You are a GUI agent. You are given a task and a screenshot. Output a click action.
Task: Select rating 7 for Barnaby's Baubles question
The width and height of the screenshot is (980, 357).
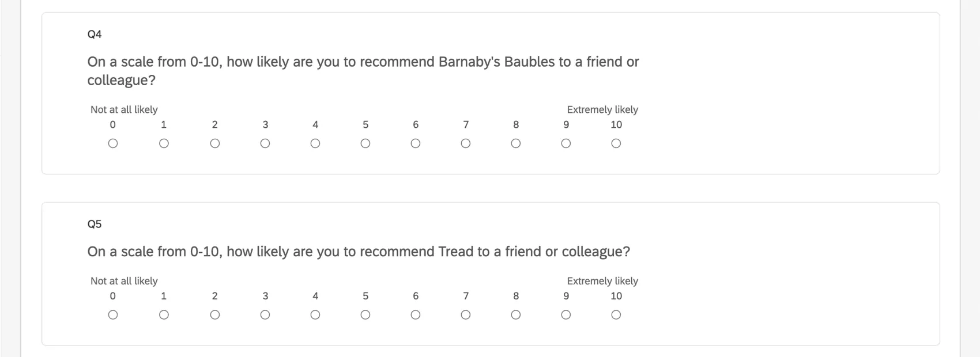(465, 143)
